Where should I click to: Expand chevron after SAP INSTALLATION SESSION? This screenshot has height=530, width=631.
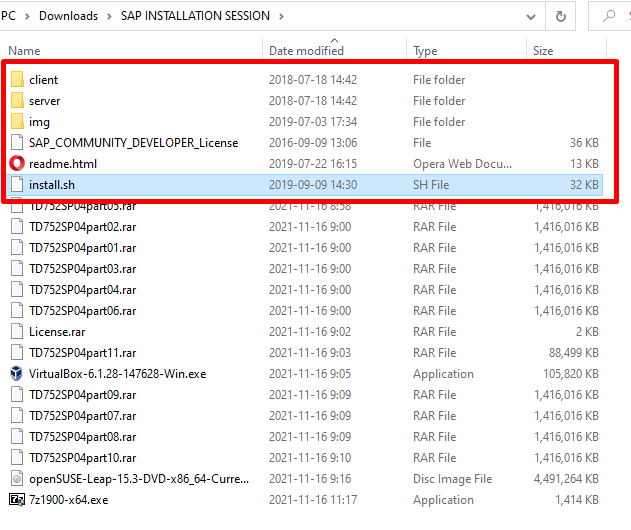tap(281, 16)
